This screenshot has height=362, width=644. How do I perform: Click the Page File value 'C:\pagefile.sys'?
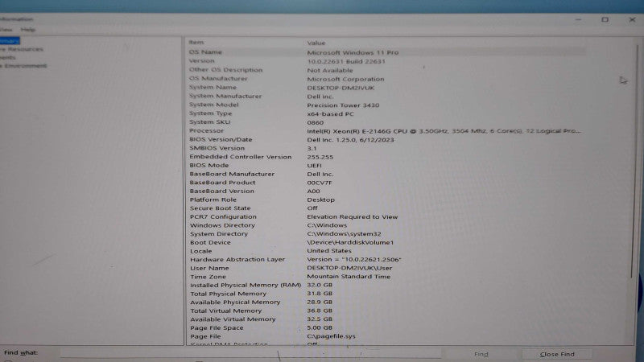pyautogui.click(x=331, y=336)
